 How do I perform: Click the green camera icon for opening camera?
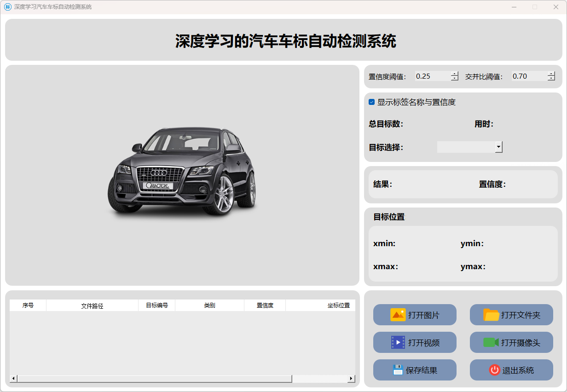(x=491, y=342)
